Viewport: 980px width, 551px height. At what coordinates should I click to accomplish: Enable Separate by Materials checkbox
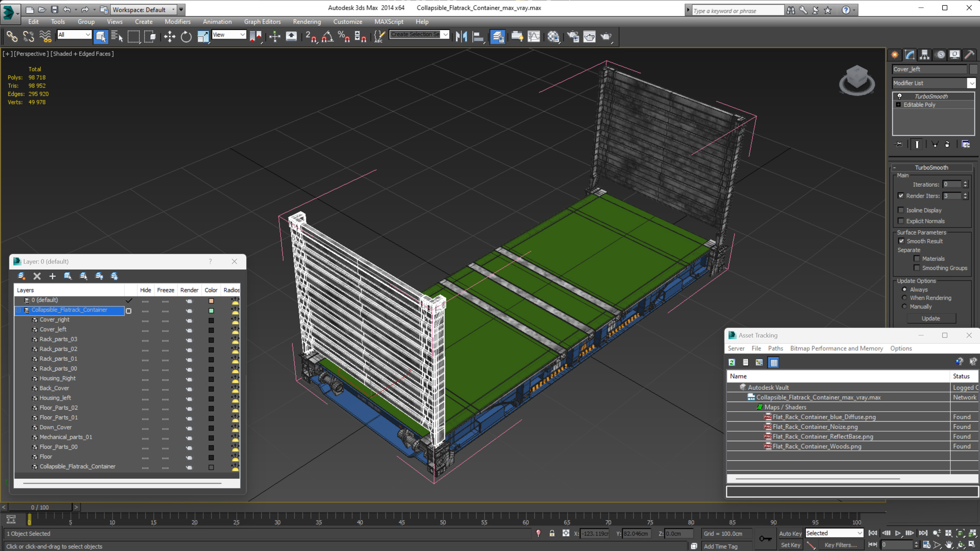(916, 258)
